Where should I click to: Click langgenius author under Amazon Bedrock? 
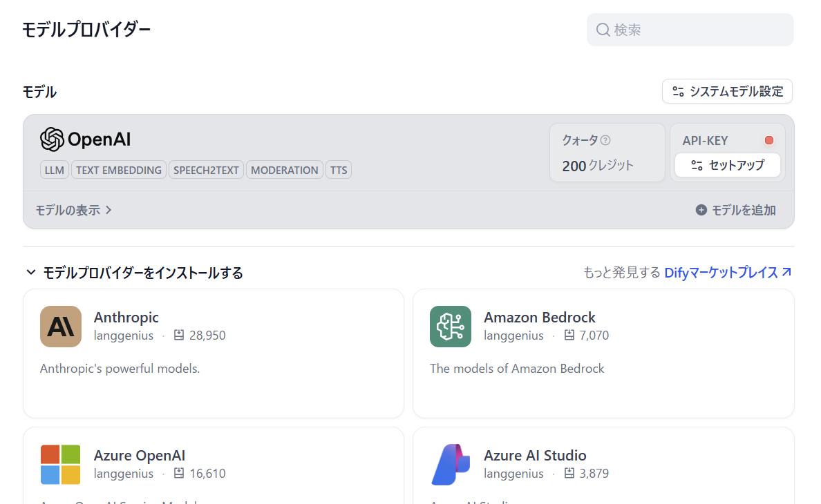click(513, 336)
